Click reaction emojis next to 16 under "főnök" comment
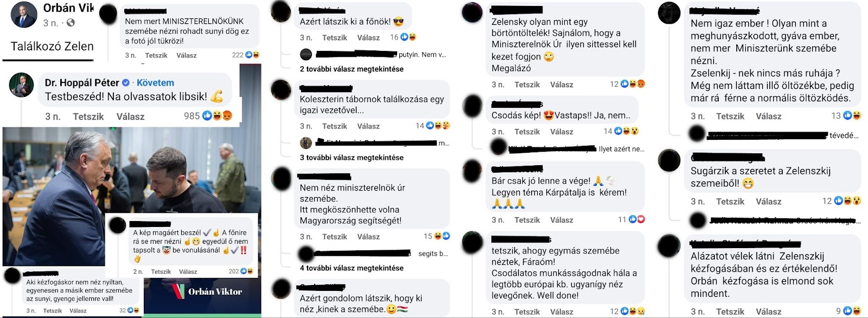The width and height of the screenshot is (868, 318). tap(409, 37)
